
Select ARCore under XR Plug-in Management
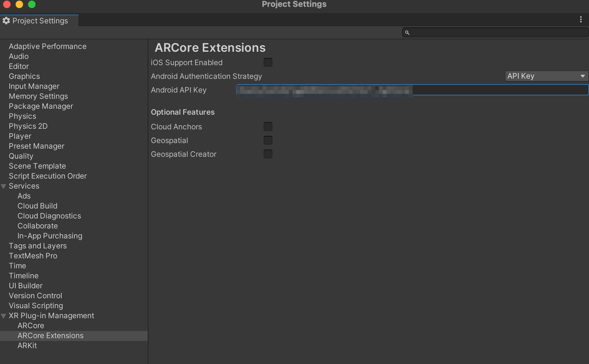(31, 325)
